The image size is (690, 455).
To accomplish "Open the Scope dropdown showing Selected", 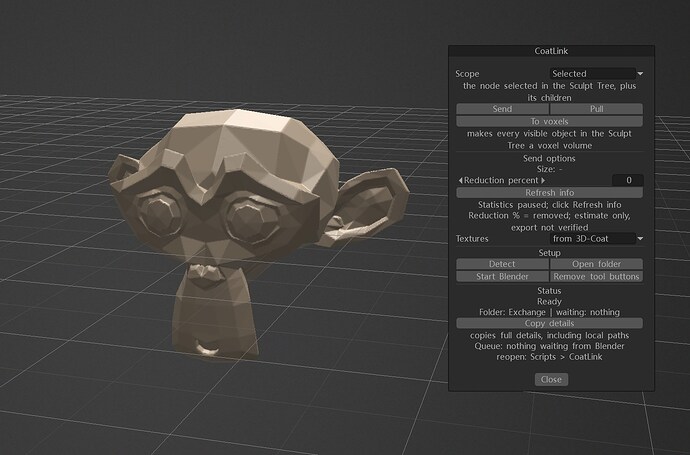I will pos(592,73).
